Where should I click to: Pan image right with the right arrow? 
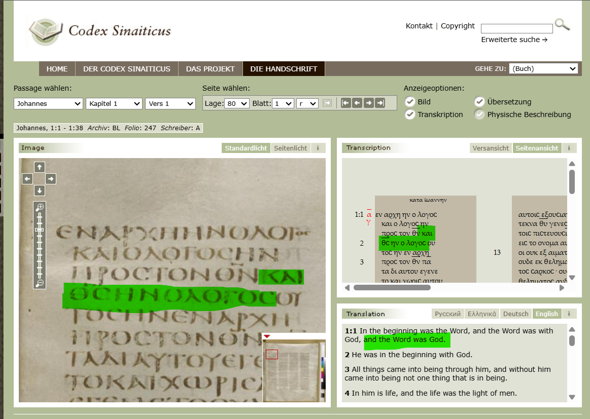[x=51, y=179]
